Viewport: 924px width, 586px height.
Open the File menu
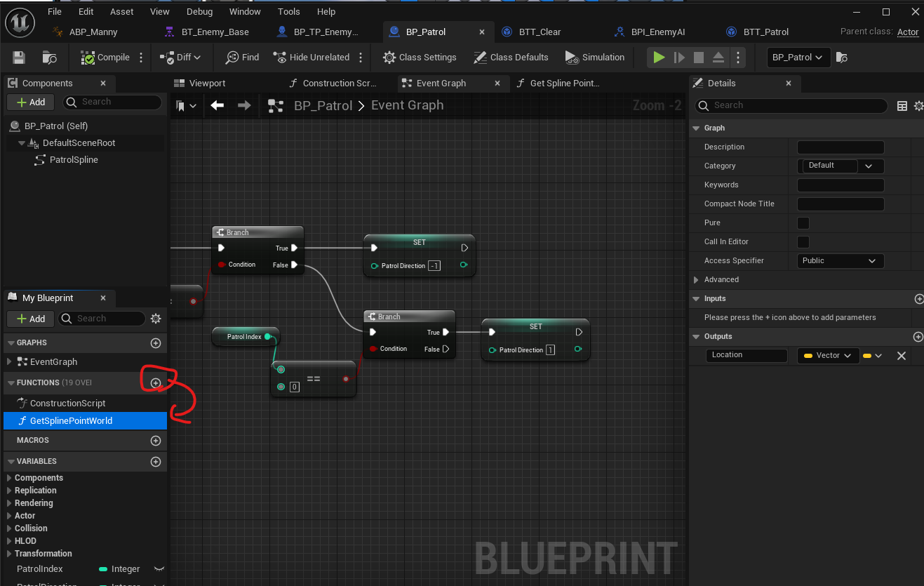click(x=54, y=11)
